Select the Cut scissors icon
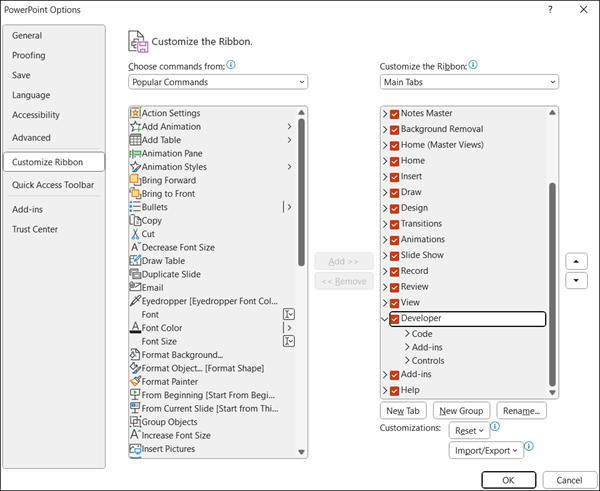The width and height of the screenshot is (600, 491). point(135,234)
